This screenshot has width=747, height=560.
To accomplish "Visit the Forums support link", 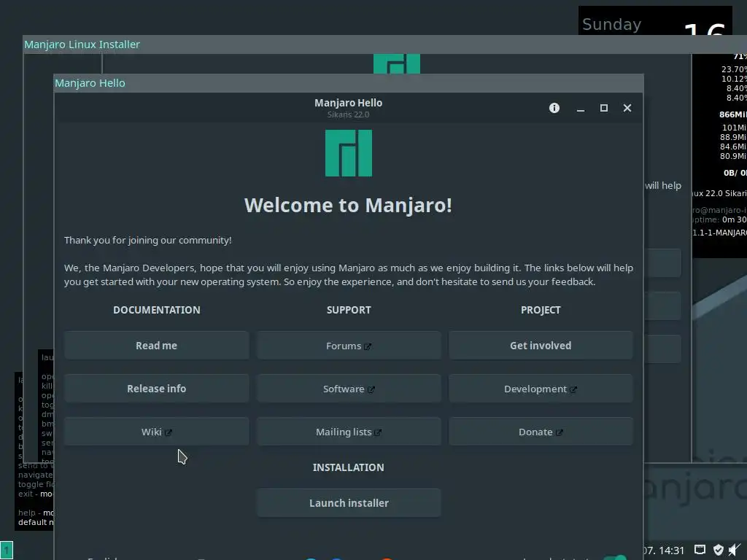I will pos(349,346).
